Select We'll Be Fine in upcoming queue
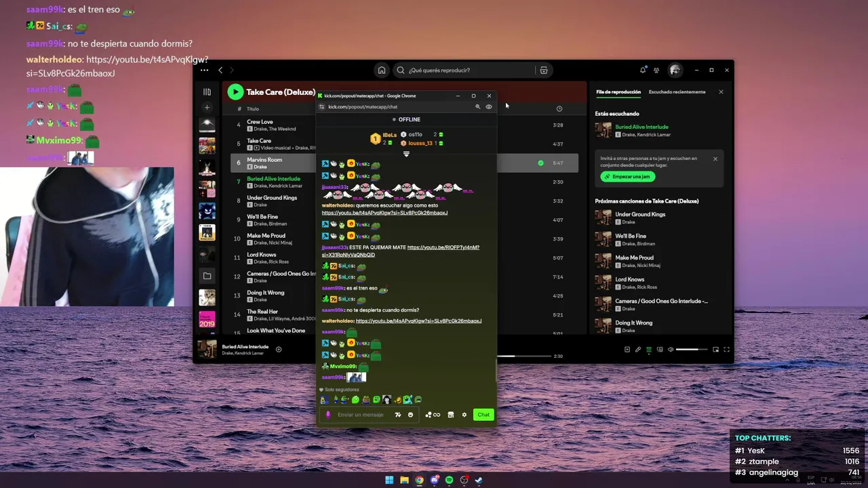The height and width of the screenshot is (488, 868). tap(631, 236)
